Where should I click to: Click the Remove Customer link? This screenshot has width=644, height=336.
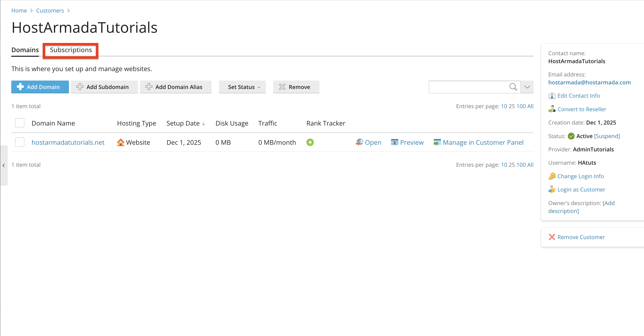(x=581, y=237)
